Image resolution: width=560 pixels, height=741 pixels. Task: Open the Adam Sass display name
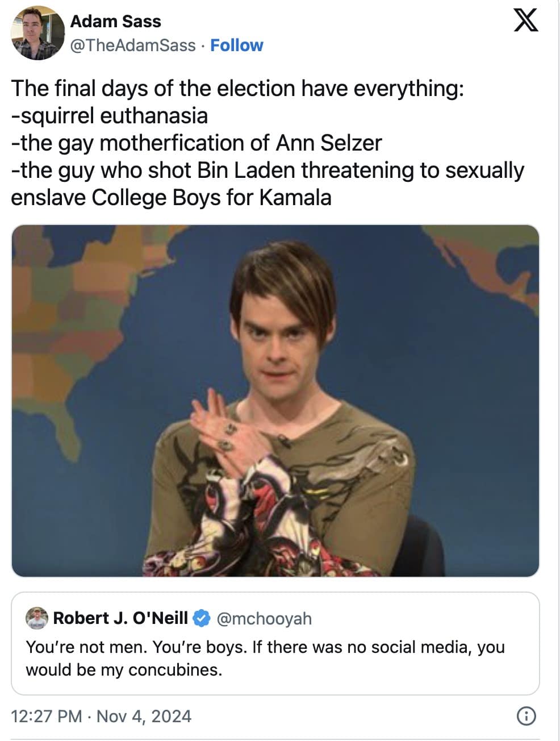[115, 22]
